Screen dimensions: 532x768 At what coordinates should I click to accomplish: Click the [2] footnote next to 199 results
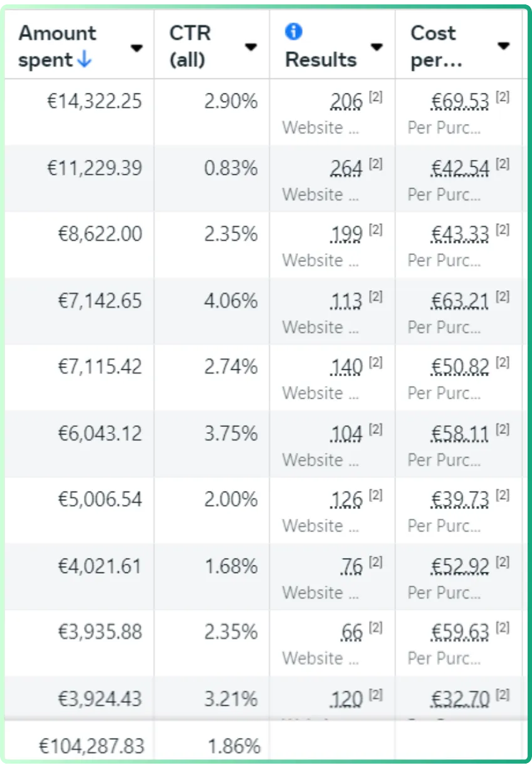click(x=375, y=229)
